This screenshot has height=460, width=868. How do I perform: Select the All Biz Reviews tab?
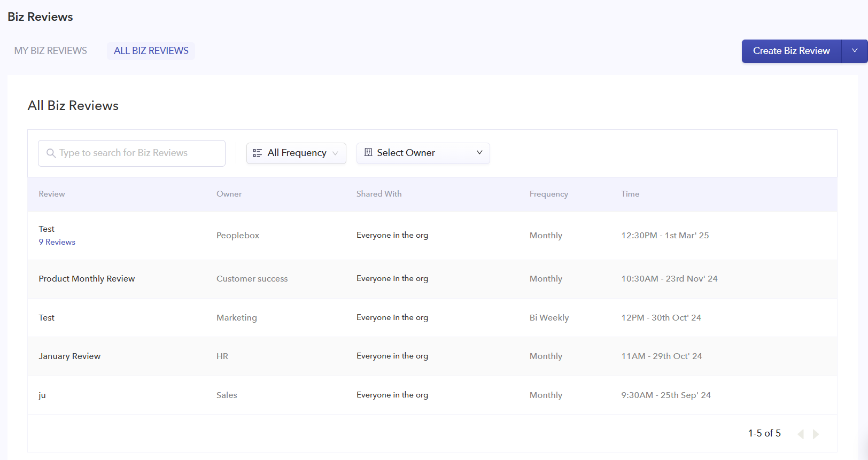(x=151, y=51)
